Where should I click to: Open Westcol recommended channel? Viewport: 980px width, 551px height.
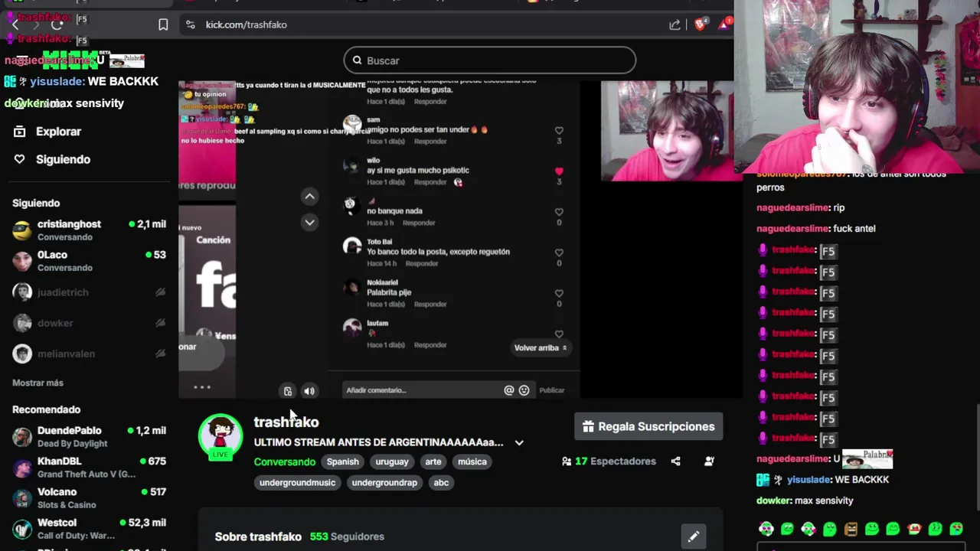89,528
